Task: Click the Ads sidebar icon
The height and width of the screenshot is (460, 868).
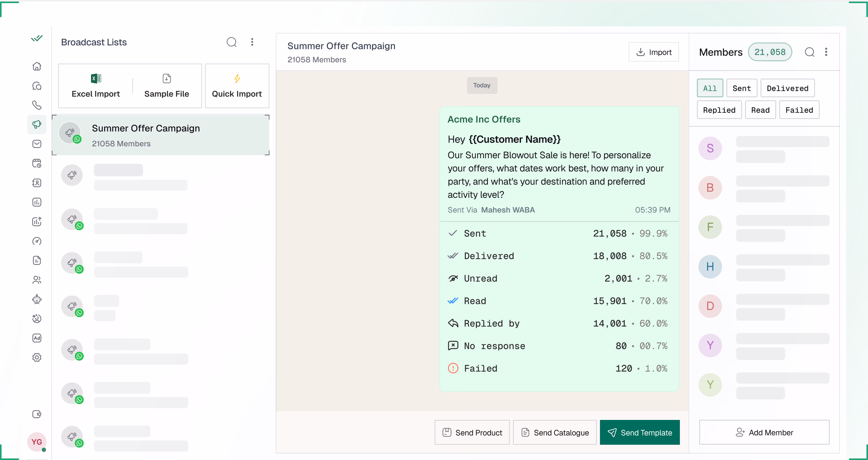Action: coord(37,338)
